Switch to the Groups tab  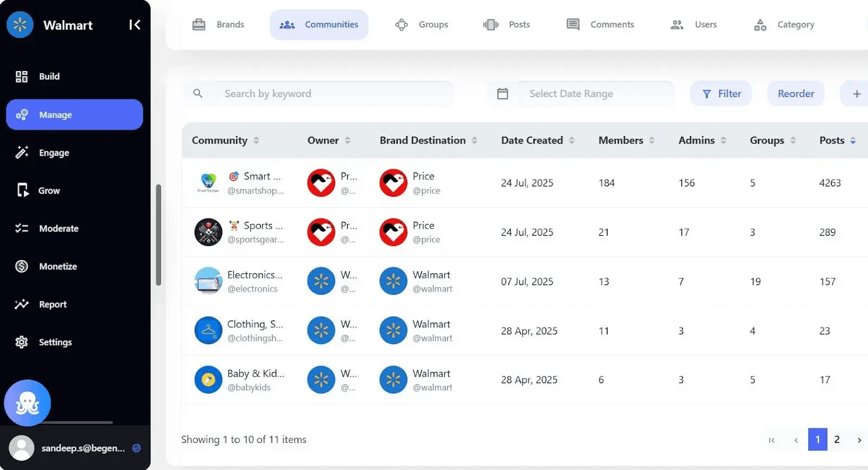422,24
